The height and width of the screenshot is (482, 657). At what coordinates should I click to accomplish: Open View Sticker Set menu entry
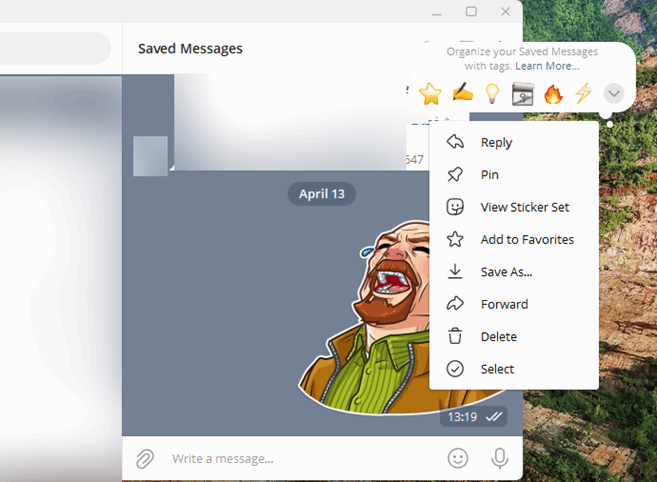point(514,207)
